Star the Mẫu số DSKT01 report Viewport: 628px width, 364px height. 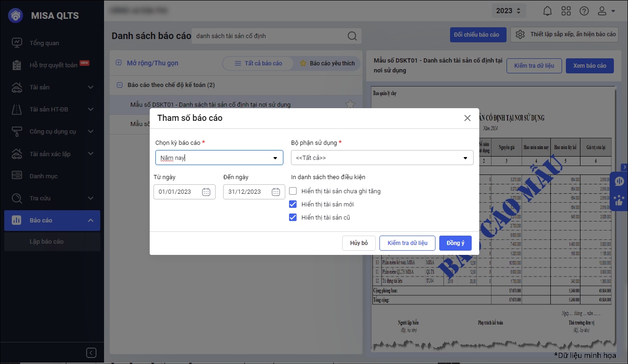(350, 104)
